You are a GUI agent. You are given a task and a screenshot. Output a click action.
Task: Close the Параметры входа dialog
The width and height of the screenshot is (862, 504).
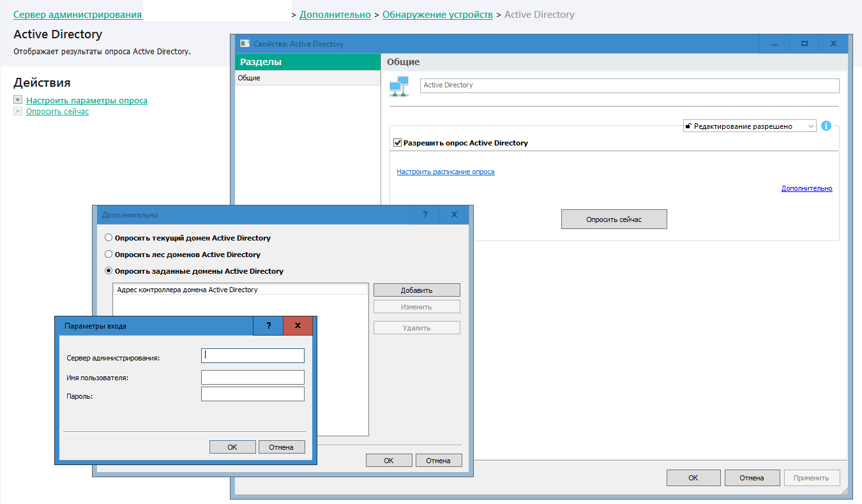(298, 325)
